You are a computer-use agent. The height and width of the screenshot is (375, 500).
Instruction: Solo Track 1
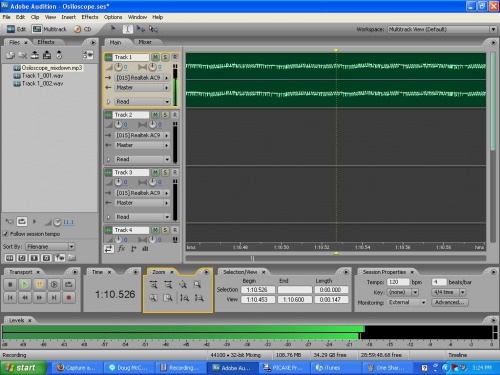[x=165, y=57]
